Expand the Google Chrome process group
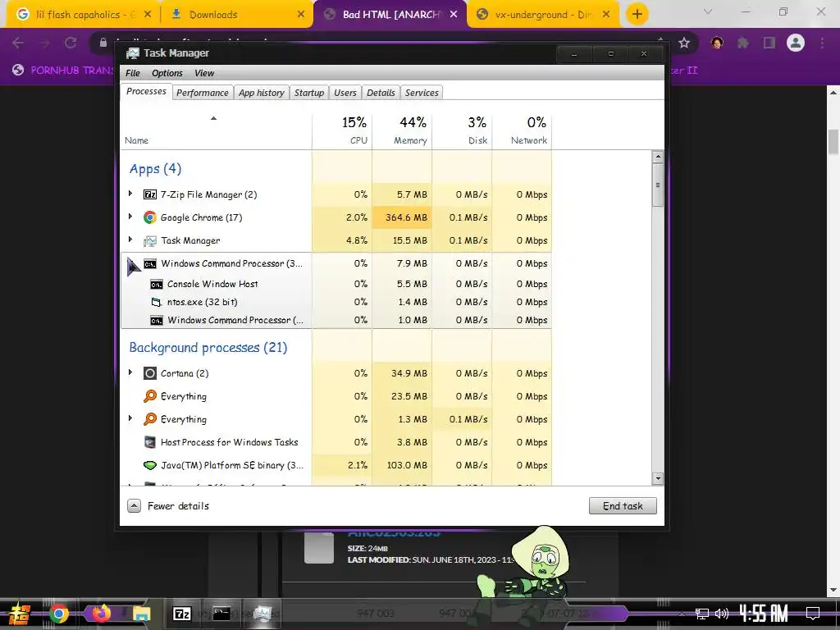The width and height of the screenshot is (840, 630). (130, 217)
